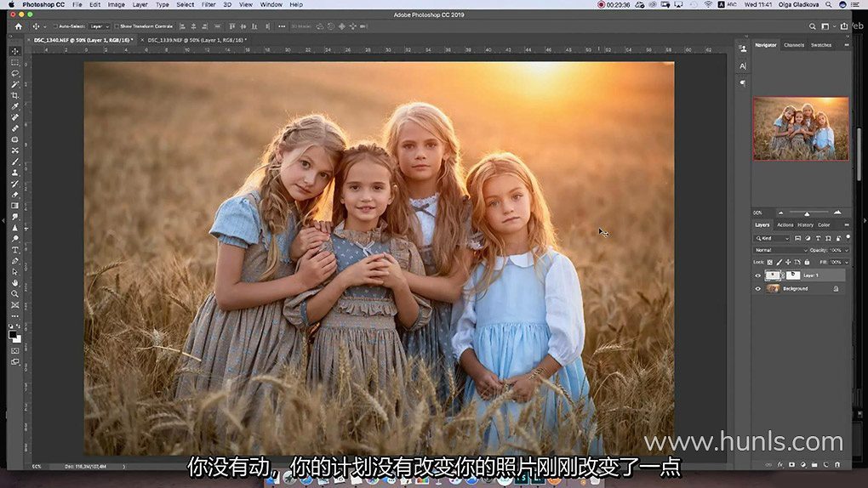Screen dimensions: 868x488
Task: Select the Path Selection arrow tool
Action: (x=15, y=272)
